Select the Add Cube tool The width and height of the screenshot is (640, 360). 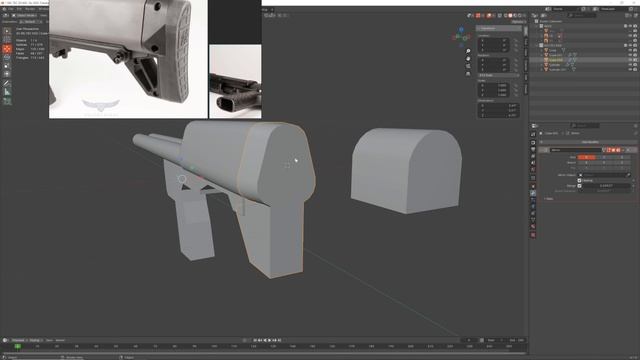tap(7, 101)
